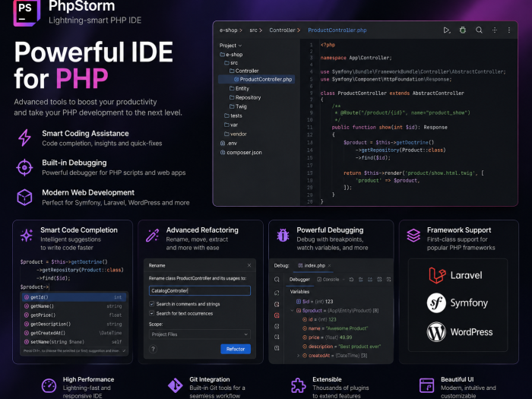
Task: Select the tests folder in project tree
Action: [x=233, y=116]
